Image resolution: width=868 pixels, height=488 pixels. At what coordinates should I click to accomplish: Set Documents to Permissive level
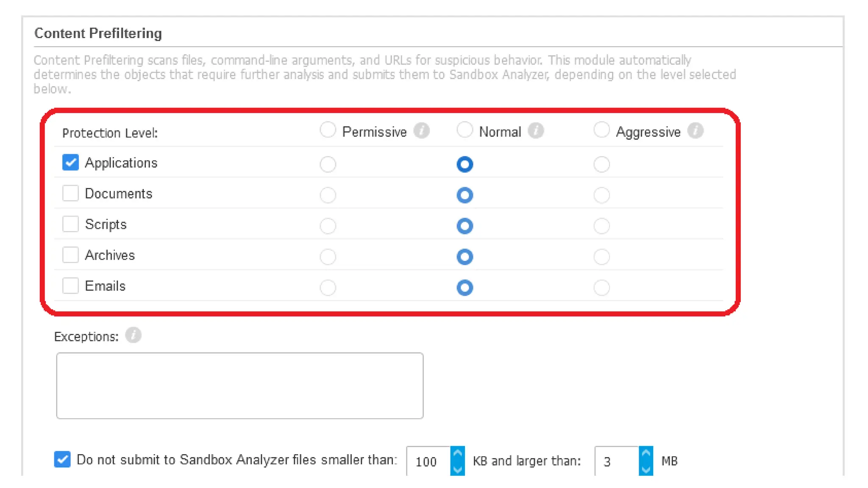point(328,195)
